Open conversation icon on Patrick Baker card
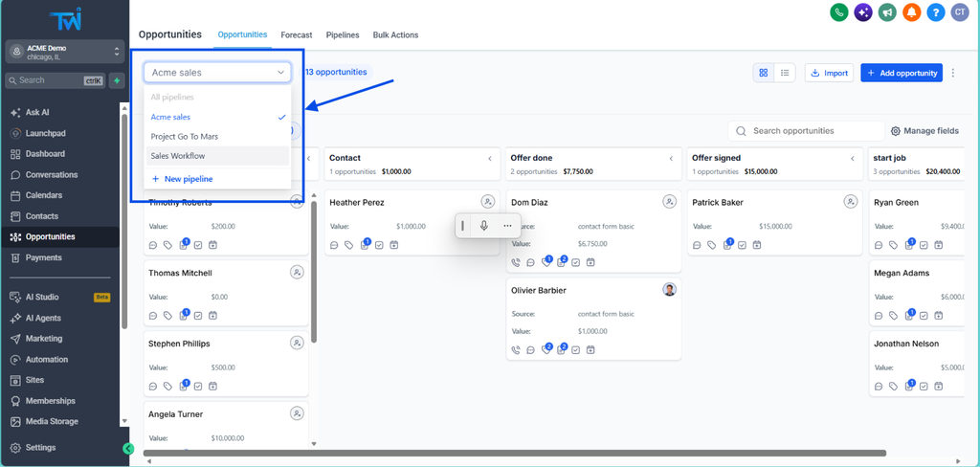 click(x=697, y=245)
